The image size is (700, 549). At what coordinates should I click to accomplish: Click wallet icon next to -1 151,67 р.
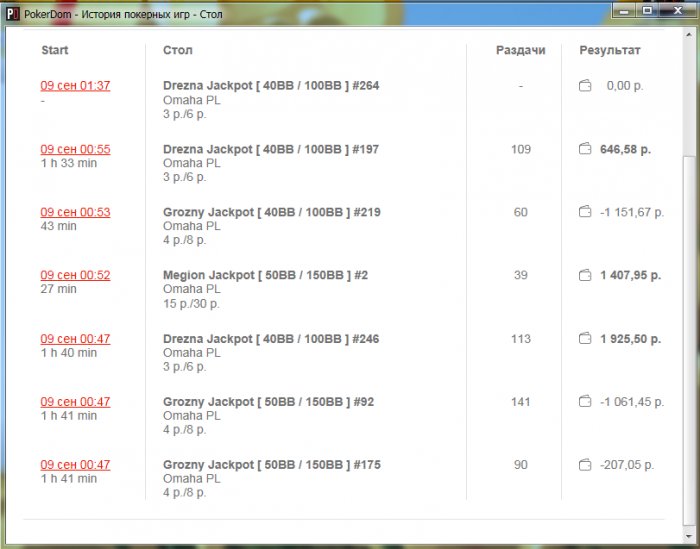point(585,212)
